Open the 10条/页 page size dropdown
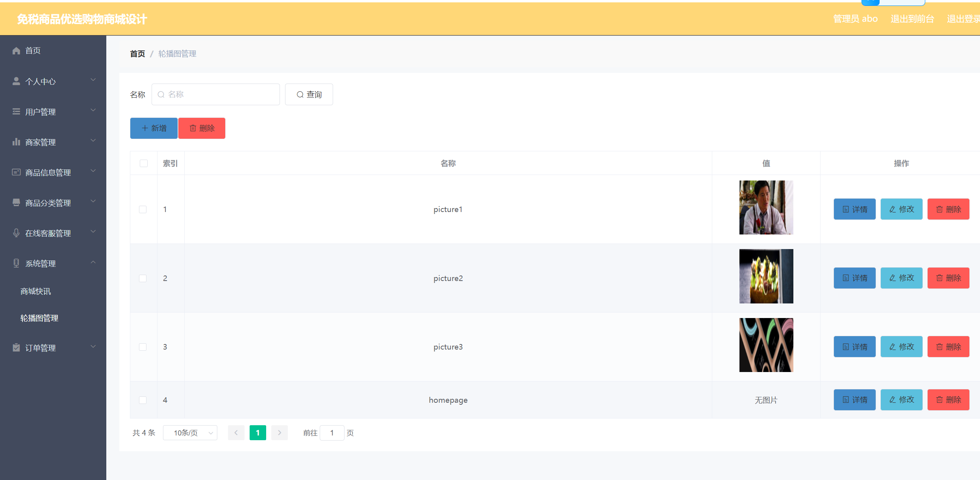The height and width of the screenshot is (480, 980). [190, 433]
